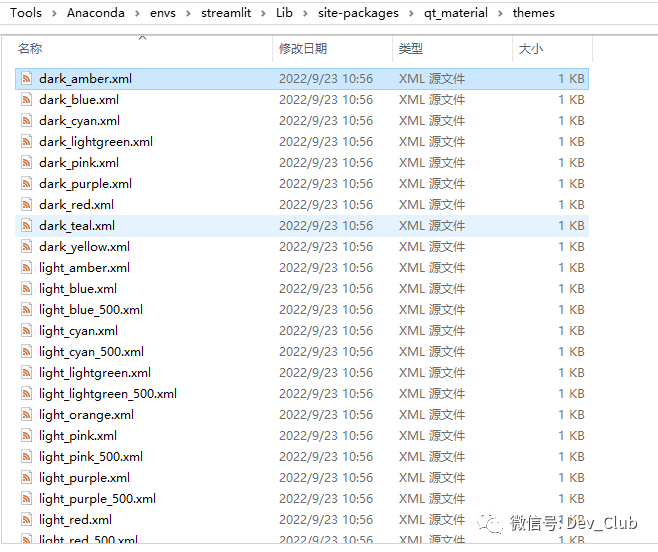Select file name dark_yellow.xml
This screenshot has width=658, height=552.
click(x=84, y=246)
